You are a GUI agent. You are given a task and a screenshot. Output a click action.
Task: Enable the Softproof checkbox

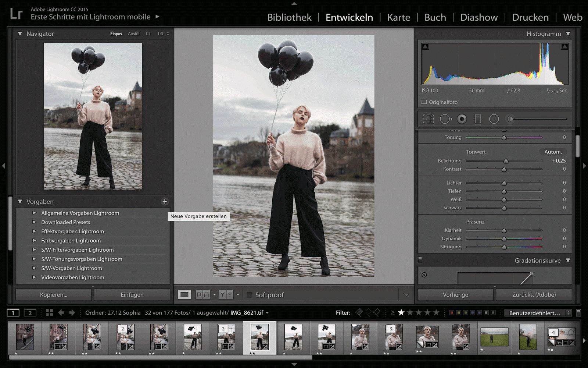249,295
